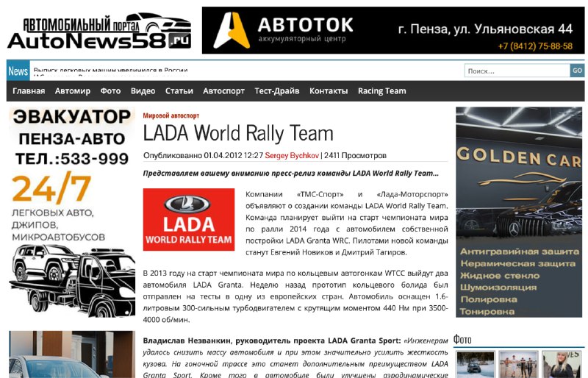
Task: Click the Фото section heading
Action: (462, 340)
